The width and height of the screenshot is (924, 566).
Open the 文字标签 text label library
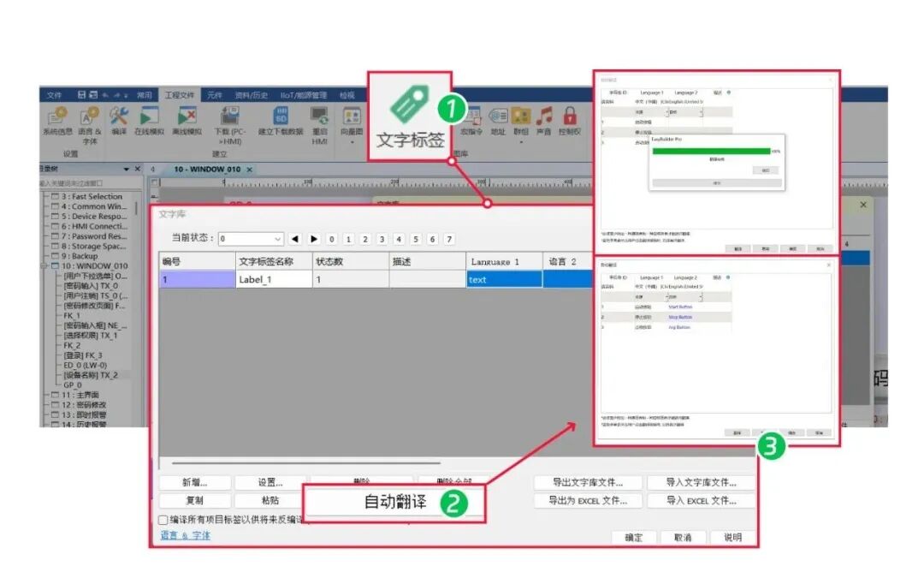click(x=410, y=116)
